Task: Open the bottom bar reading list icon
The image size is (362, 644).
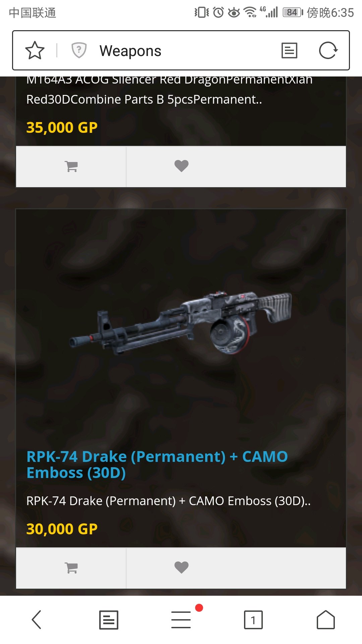Action: click(x=109, y=620)
